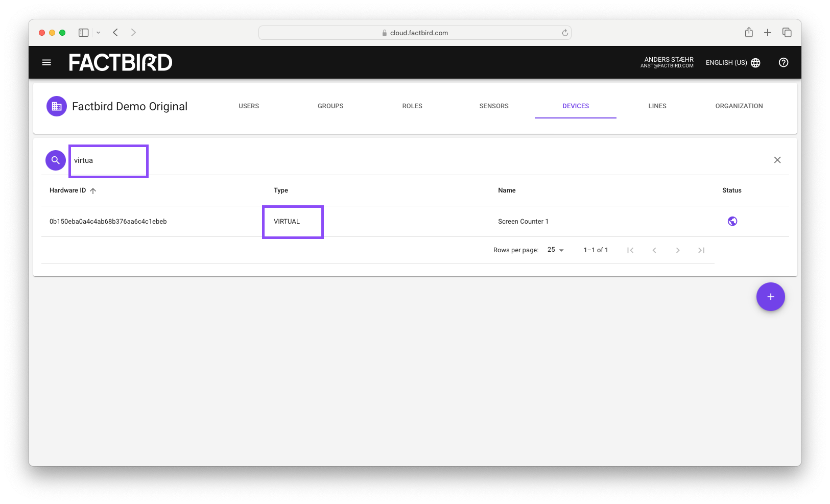Add a new device with plus button
The width and height of the screenshot is (830, 504).
pyautogui.click(x=771, y=297)
